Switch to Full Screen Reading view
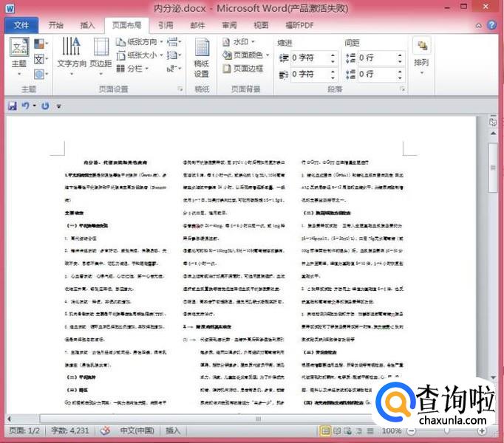504x443 pixels. pyautogui.click(x=338, y=430)
